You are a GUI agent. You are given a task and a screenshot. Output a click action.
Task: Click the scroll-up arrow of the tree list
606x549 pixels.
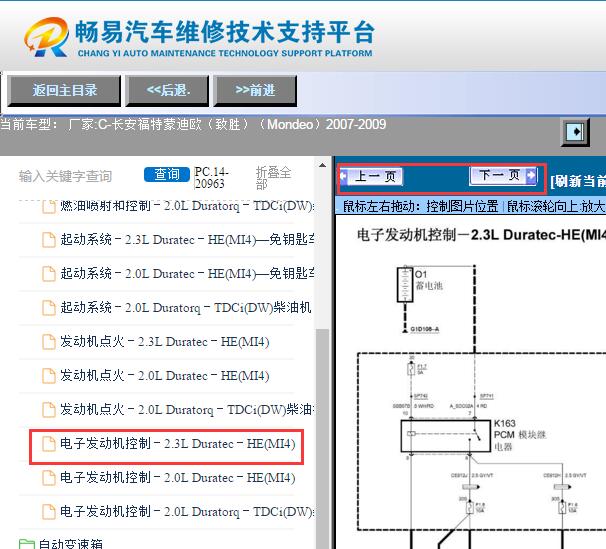click(x=322, y=165)
